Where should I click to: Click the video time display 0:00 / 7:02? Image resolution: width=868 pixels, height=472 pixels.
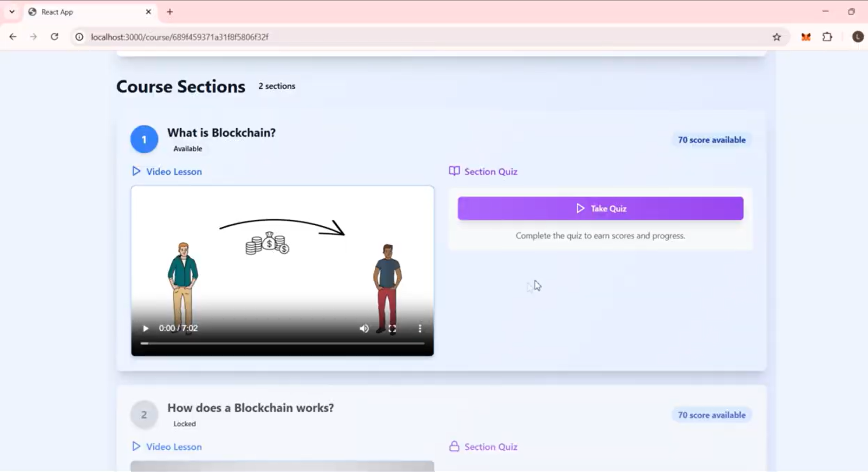coord(178,328)
